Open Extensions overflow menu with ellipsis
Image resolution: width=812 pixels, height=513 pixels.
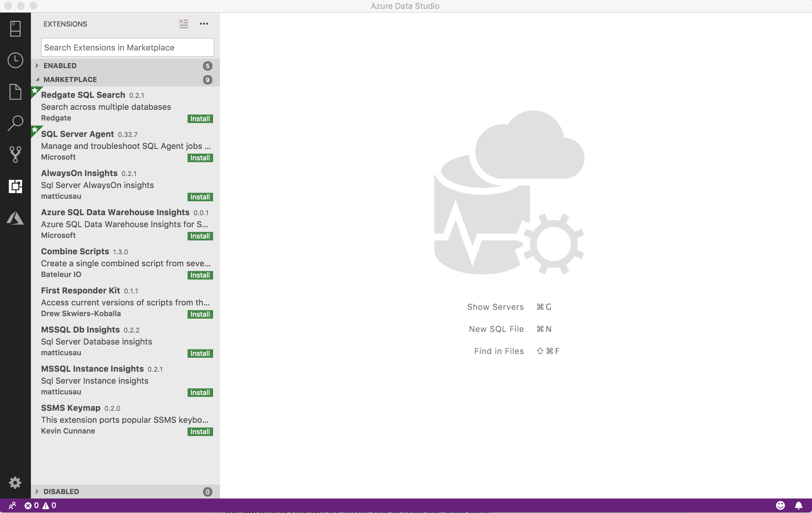click(204, 24)
